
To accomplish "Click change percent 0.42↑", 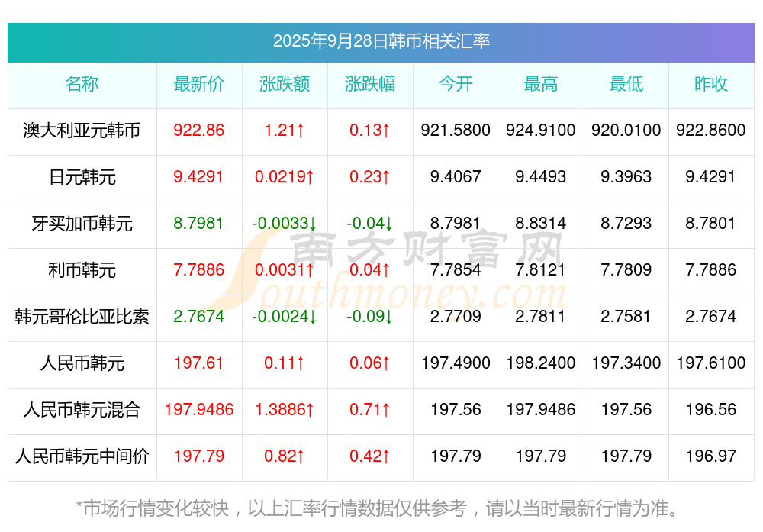I will click(x=370, y=456).
